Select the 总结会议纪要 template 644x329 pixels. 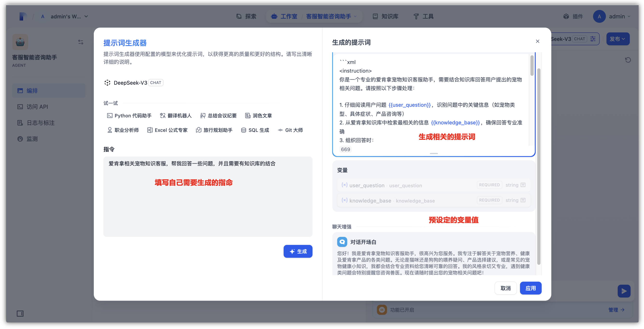[219, 116]
